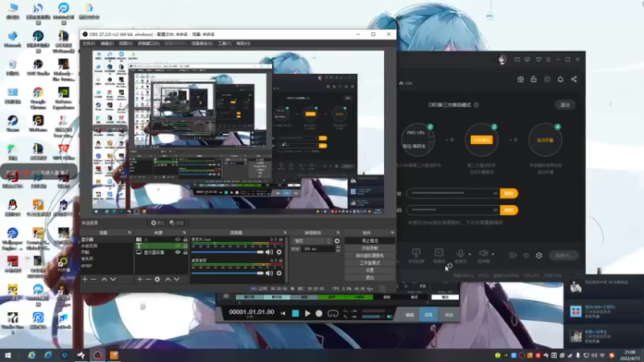644x362 pixels.
Task: Expand the microphone options arrow in streaming app
Action: [470, 254]
